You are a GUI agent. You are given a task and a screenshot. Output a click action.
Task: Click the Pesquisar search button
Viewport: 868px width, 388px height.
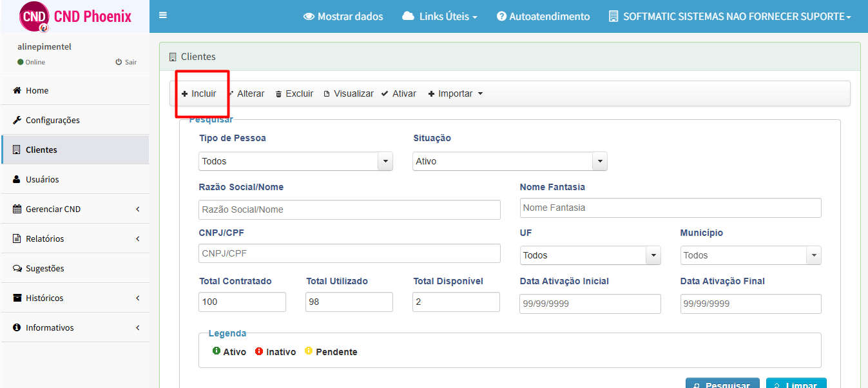click(x=722, y=383)
